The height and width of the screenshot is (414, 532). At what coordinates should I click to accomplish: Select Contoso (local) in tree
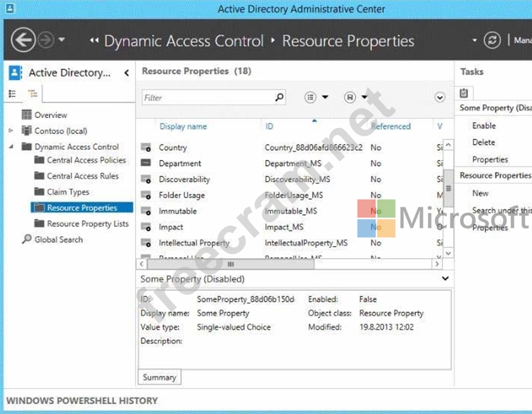pos(61,131)
